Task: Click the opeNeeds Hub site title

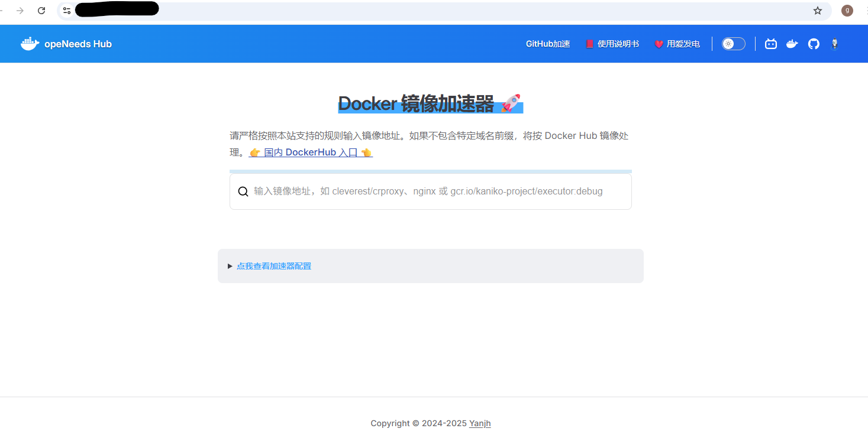Action: 78,44
